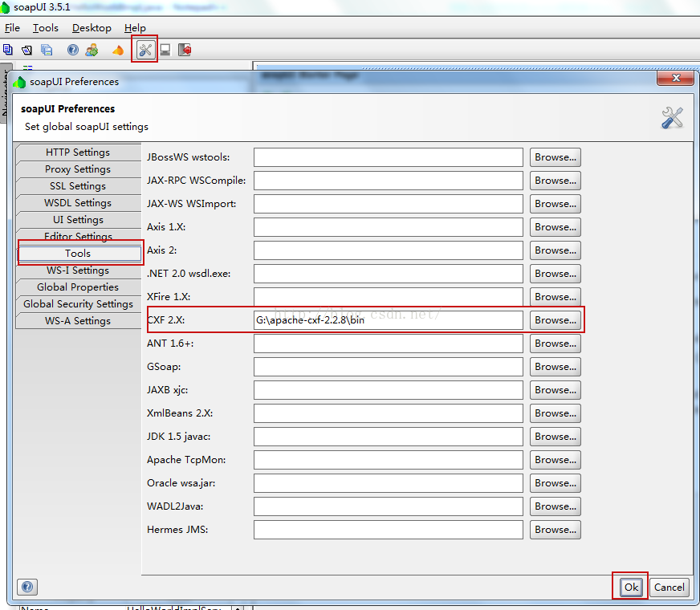Browse for JAX-WS WSImport path

[x=556, y=204]
